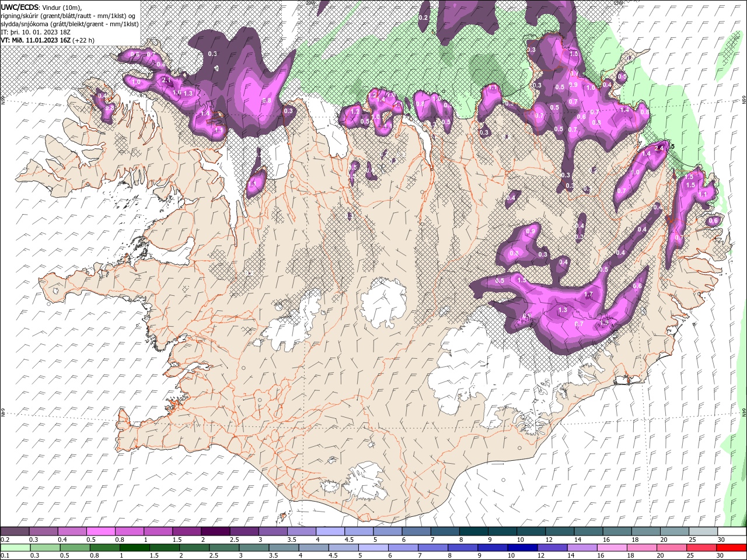Click the 'slydda/snjókoma' legend description line
The image size is (747, 560).
(70, 24)
